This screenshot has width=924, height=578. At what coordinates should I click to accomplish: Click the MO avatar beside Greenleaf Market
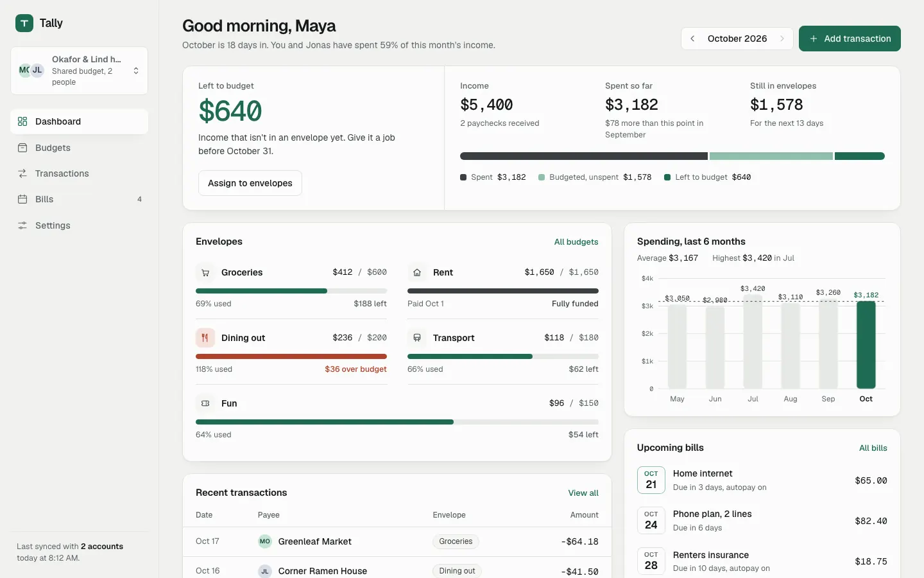click(x=264, y=541)
